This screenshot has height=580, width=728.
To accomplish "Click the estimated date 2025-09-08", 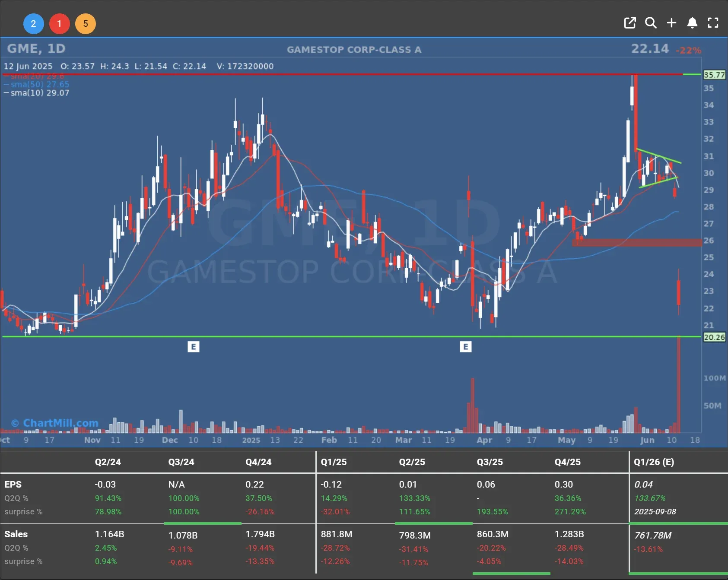I will click(x=655, y=511).
